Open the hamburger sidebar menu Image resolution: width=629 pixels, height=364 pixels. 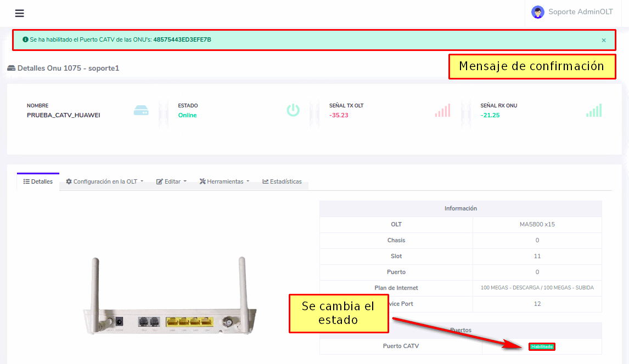pyautogui.click(x=19, y=14)
